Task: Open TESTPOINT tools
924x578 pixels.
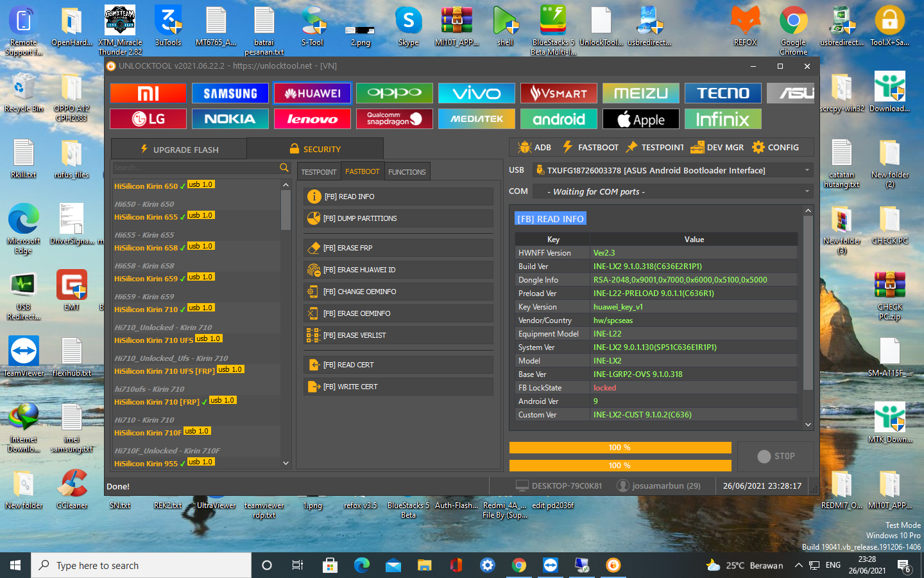Action: tap(655, 147)
